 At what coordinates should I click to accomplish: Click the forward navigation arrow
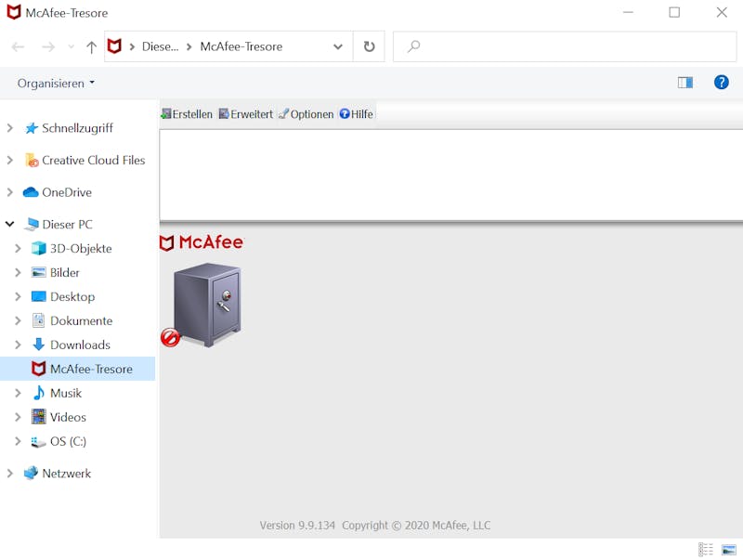(x=48, y=47)
